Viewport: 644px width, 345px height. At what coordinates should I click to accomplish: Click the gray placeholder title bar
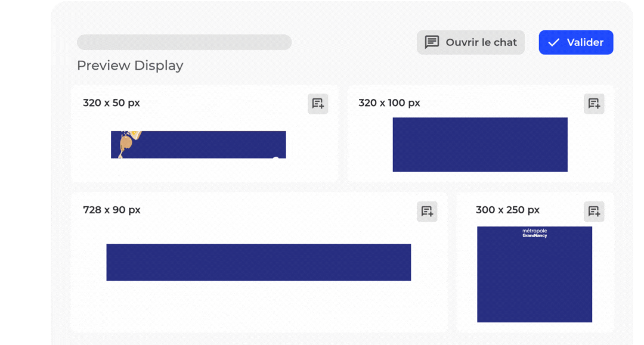coord(184,42)
